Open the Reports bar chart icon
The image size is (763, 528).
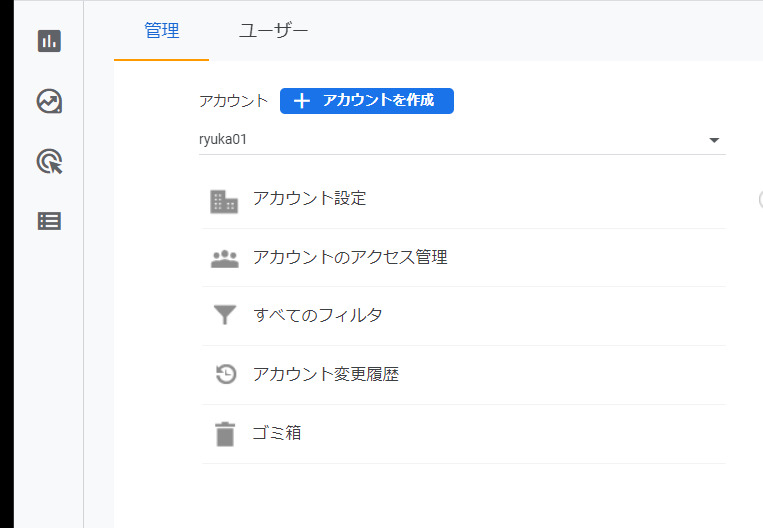click(x=49, y=41)
